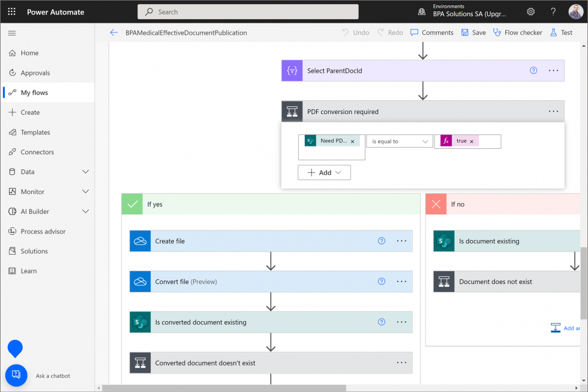Remove the 'true' expression token

[472, 141]
